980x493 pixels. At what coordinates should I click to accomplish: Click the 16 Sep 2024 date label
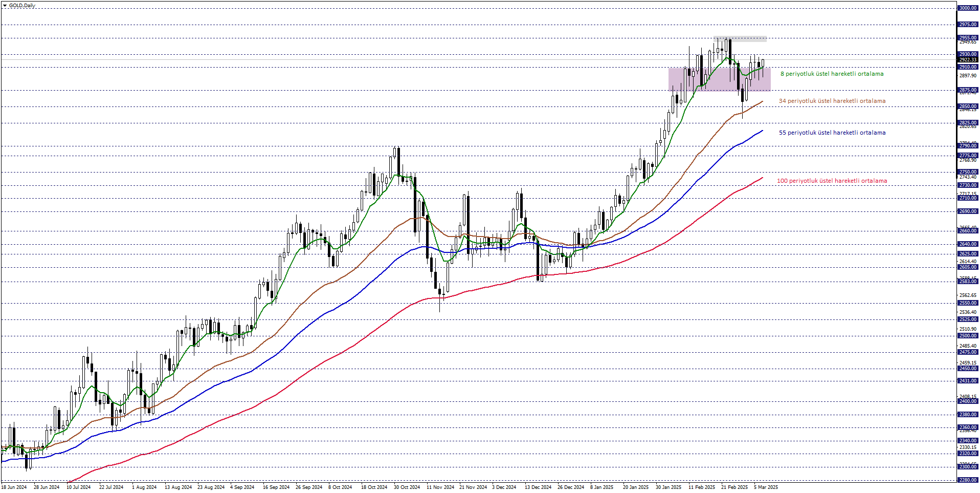(276, 487)
